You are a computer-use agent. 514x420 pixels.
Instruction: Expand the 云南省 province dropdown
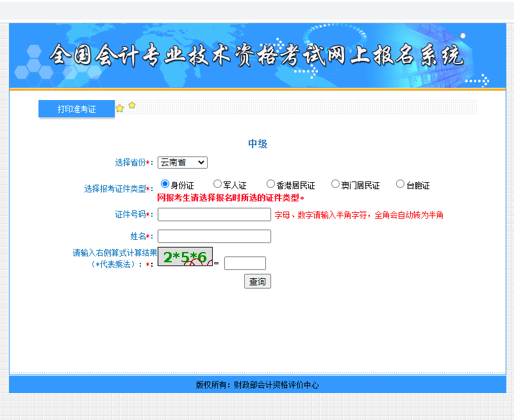coord(183,163)
